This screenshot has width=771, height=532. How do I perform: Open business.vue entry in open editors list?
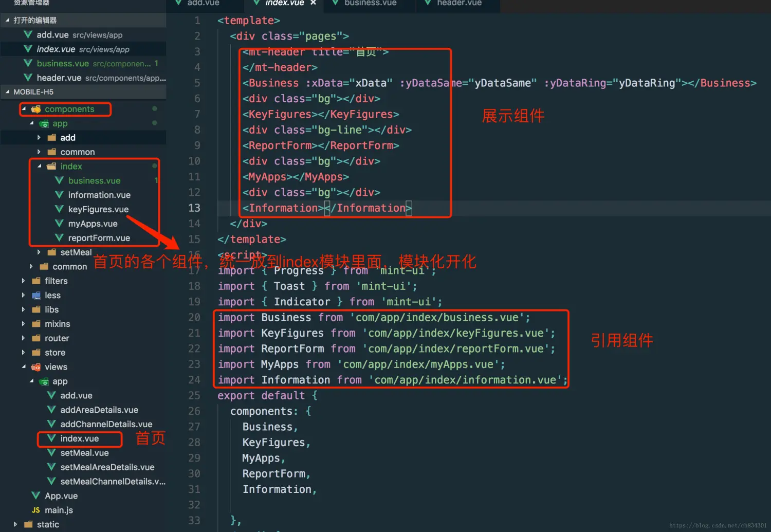point(83,64)
